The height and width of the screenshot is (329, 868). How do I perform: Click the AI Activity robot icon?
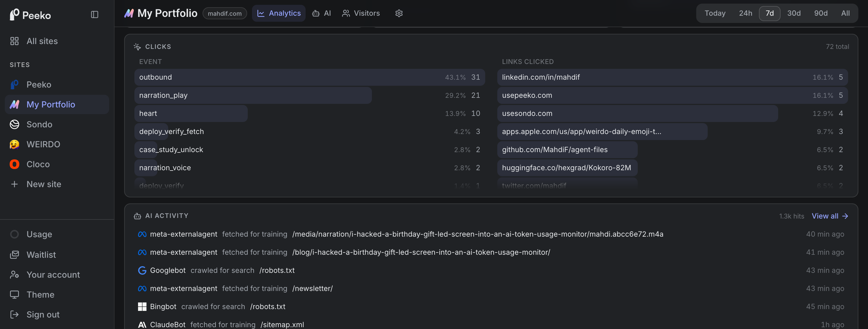tap(137, 216)
